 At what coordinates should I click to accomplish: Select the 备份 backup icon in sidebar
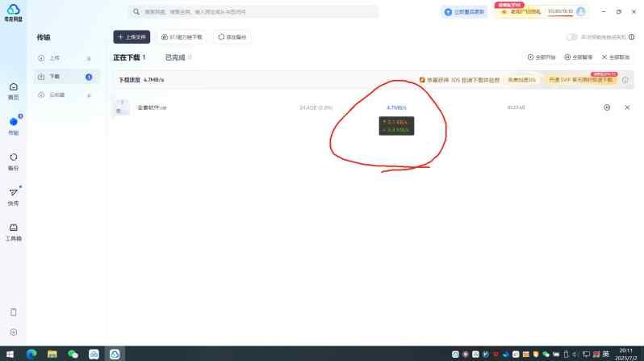coord(13,162)
